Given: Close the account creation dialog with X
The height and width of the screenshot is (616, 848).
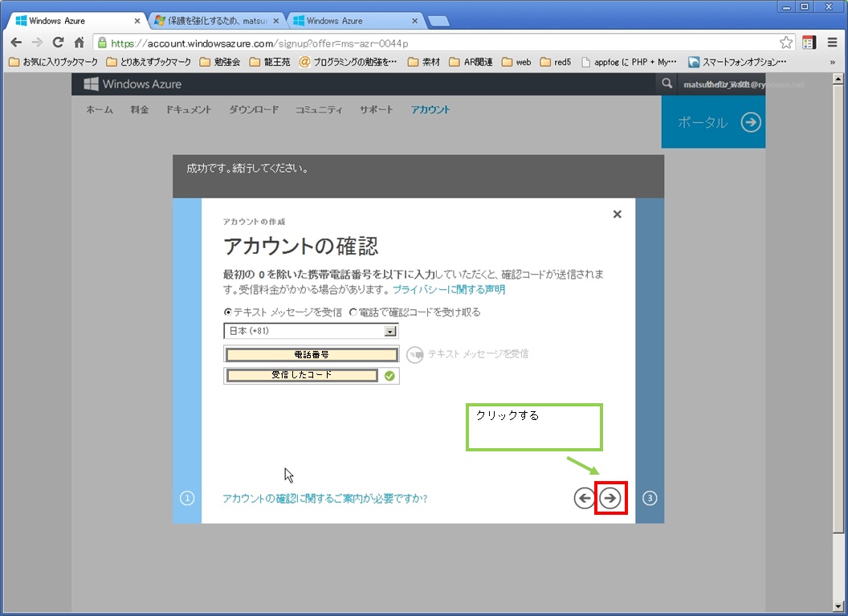Looking at the screenshot, I should pyautogui.click(x=617, y=214).
